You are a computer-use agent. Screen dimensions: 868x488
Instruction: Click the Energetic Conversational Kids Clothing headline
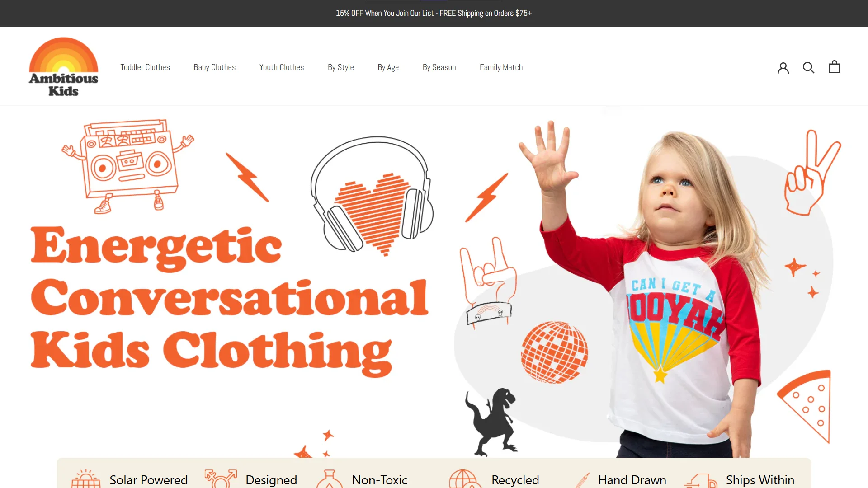pyautogui.click(x=229, y=301)
